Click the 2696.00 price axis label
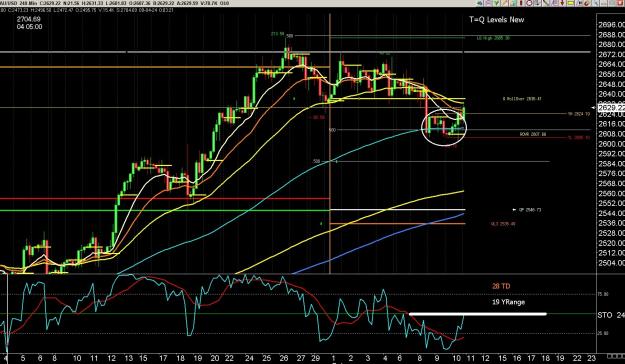Screen dimensions: 625x364 tap(611, 25)
